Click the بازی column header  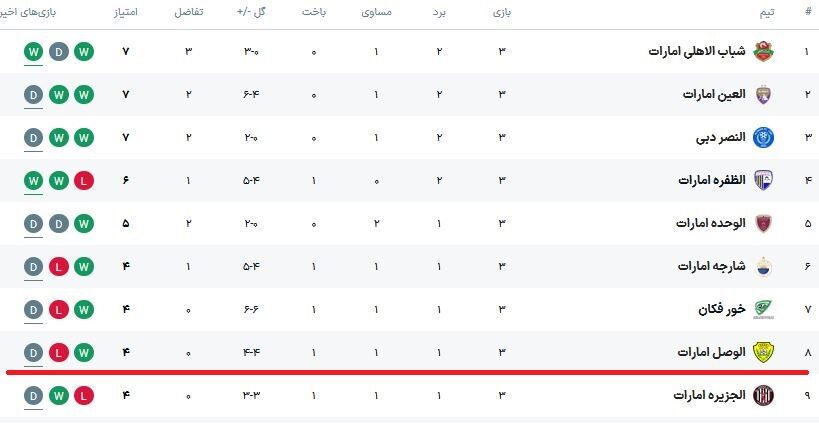point(502,11)
